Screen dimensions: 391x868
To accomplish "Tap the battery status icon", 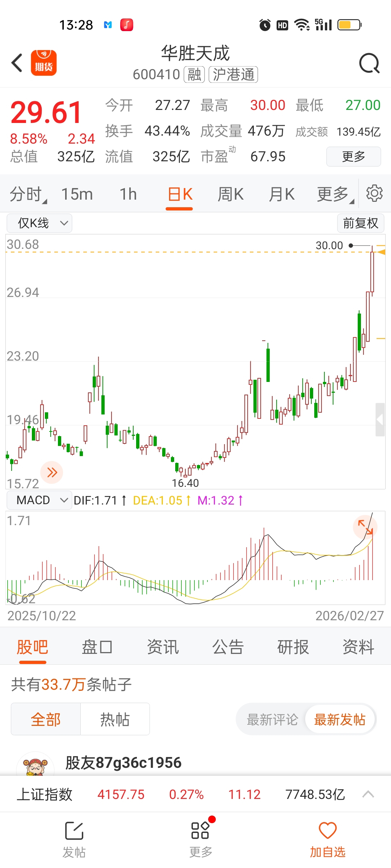I will (349, 25).
